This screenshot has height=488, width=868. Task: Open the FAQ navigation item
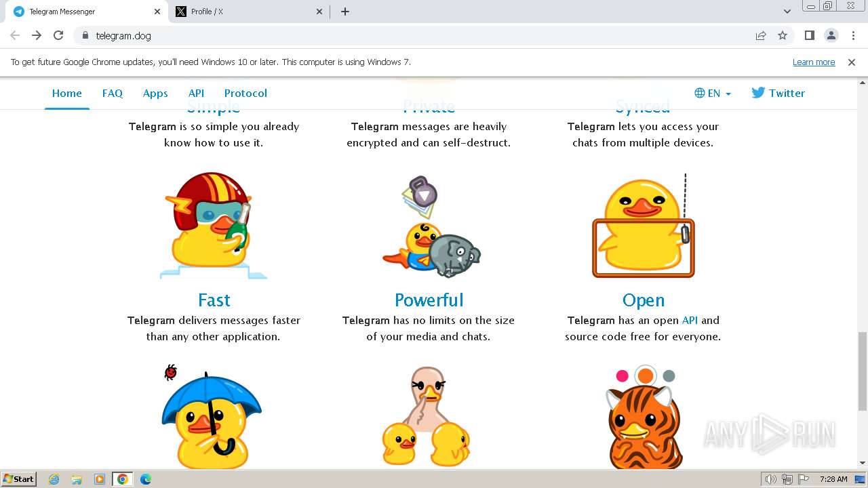point(113,94)
